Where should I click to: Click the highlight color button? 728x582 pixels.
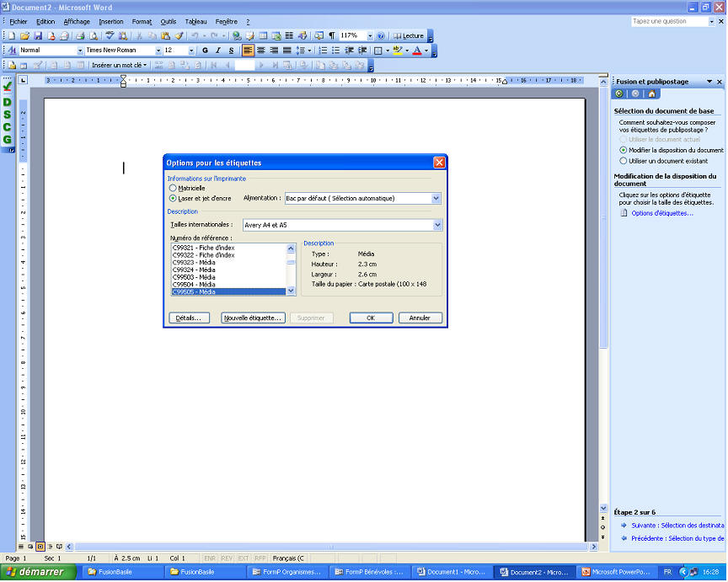[397, 51]
